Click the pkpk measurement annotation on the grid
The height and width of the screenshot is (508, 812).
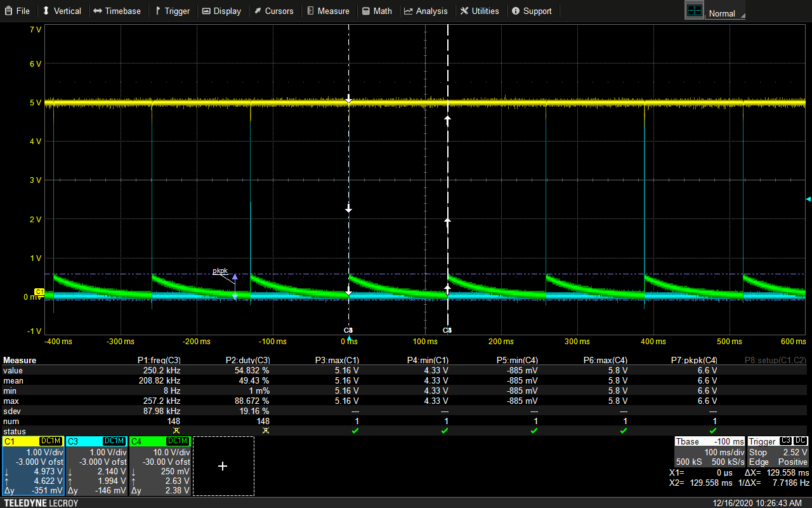[220, 271]
